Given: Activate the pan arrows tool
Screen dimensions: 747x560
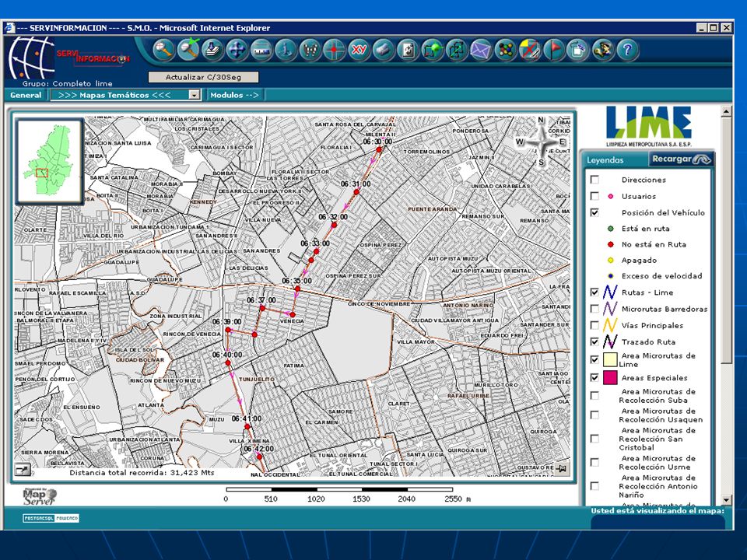Looking at the screenshot, I should [237, 50].
